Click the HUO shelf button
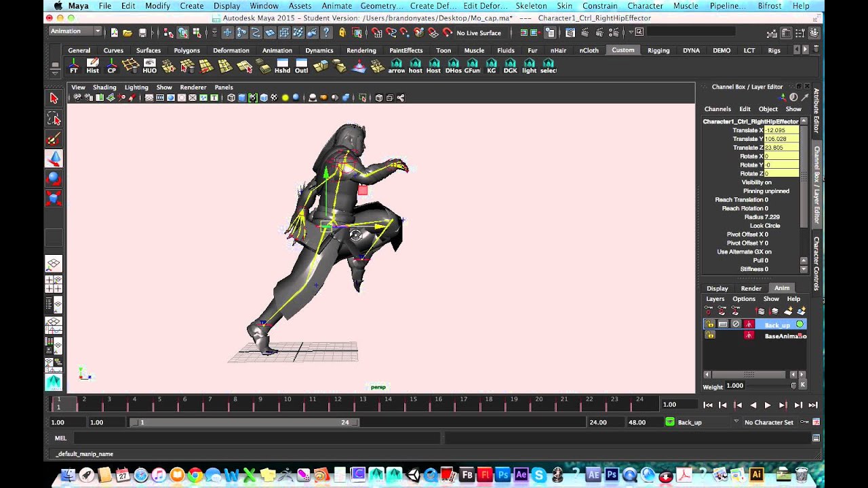Viewport: 868px width, 488px height. 150,66
